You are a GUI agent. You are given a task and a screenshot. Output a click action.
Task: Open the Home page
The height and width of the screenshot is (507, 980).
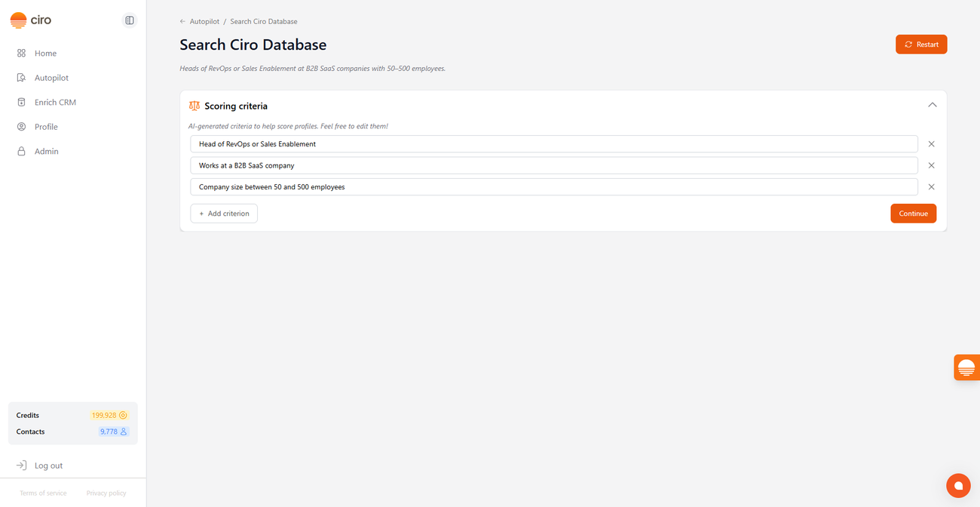point(45,54)
